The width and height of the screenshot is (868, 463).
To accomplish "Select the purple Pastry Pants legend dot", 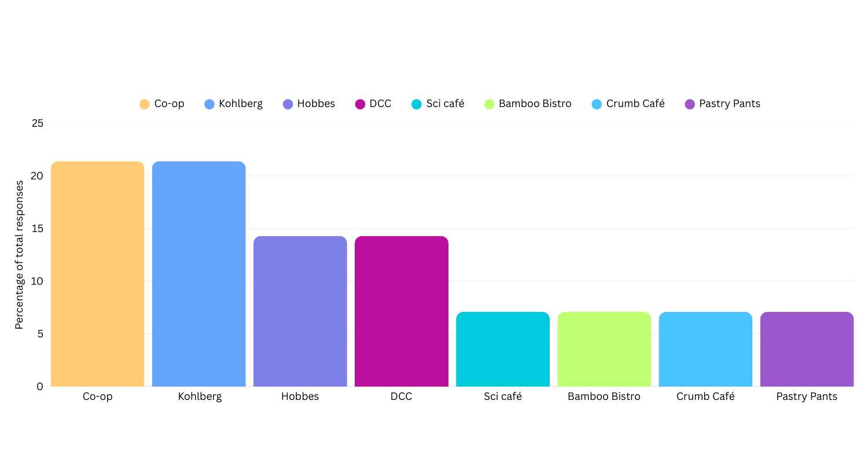I will pyautogui.click(x=690, y=104).
